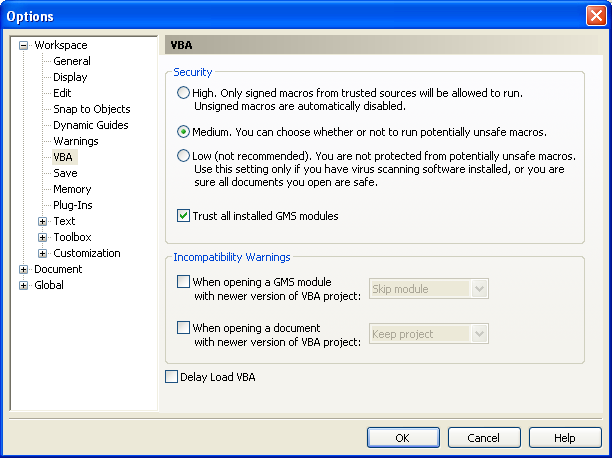Expand the Customization tree node
612x458 pixels.
click(43, 253)
